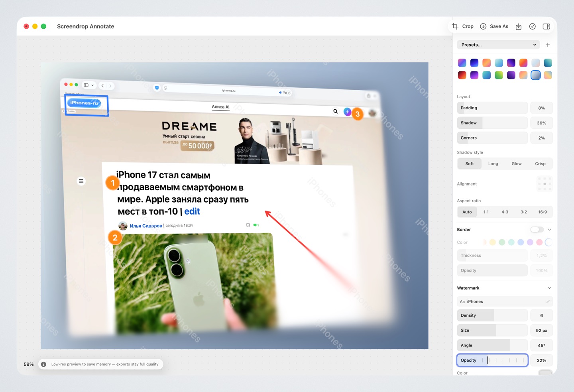The height and width of the screenshot is (392, 574).
Task: Choose the selected grey-blue gradient background
Action: coord(536,75)
